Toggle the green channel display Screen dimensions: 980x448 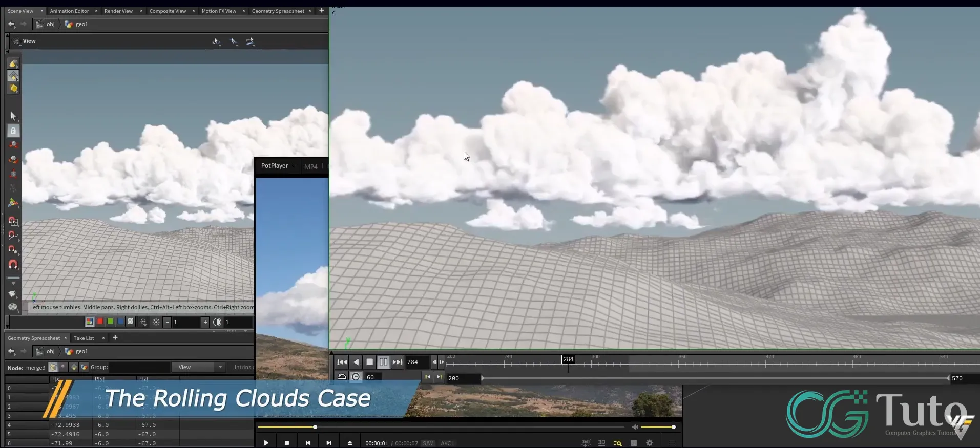click(110, 322)
